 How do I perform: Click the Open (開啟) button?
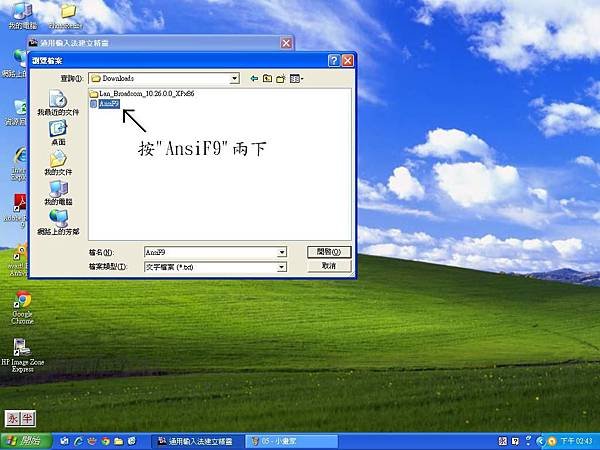329,252
